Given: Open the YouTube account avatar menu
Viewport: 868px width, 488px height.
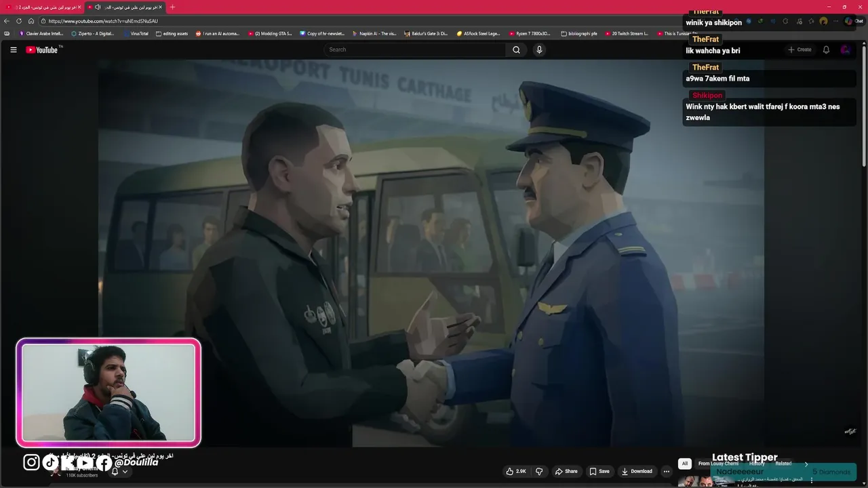Looking at the screenshot, I should click(845, 49).
